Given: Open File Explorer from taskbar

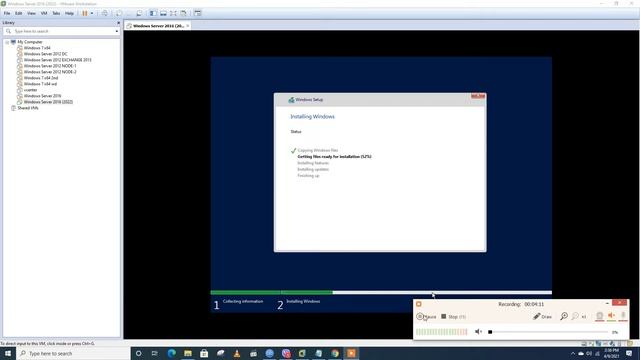Looking at the screenshot, I should [x=188, y=353].
